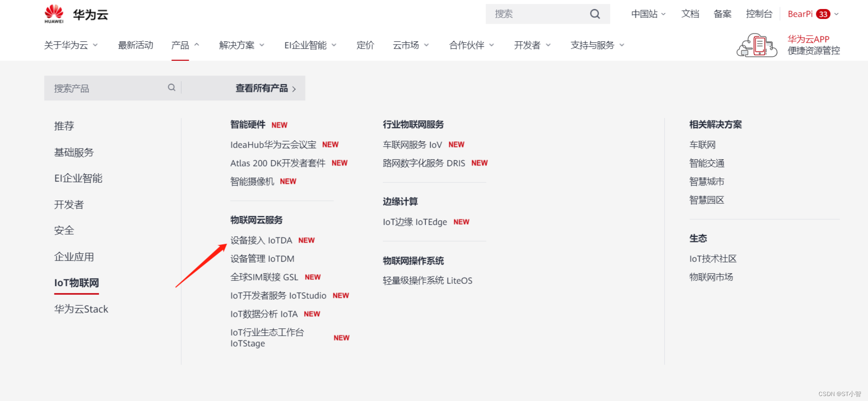Click the product search magnifier icon
Image resolution: width=868 pixels, height=401 pixels.
coord(172,87)
